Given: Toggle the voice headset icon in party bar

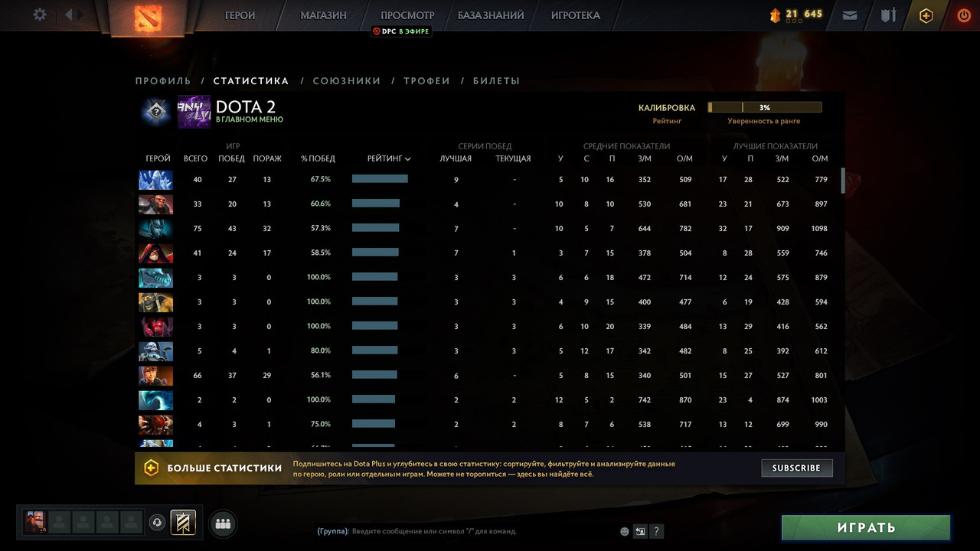Looking at the screenshot, I should click(x=157, y=523).
